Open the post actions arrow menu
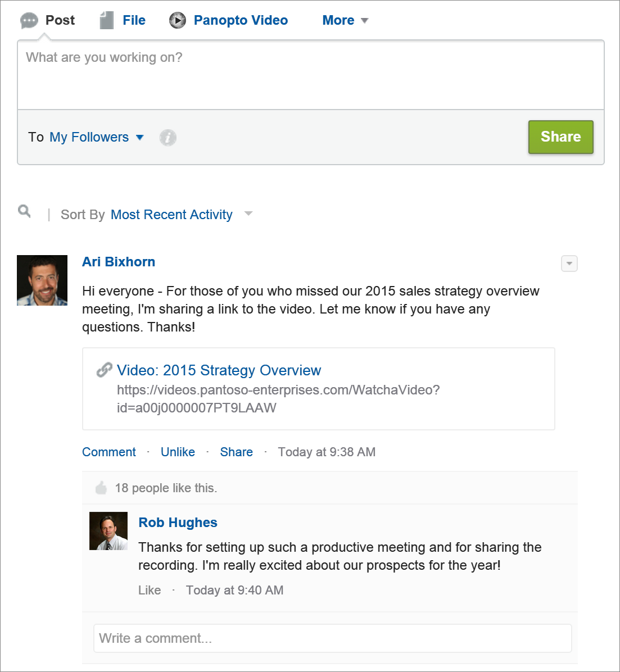Image resolution: width=620 pixels, height=672 pixels. 569,264
